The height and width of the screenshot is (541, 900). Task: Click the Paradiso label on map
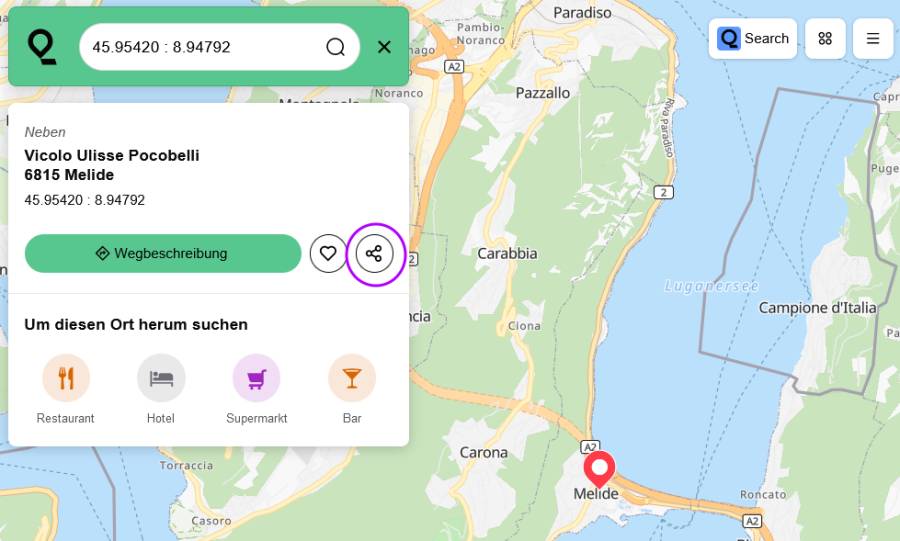pyautogui.click(x=582, y=12)
